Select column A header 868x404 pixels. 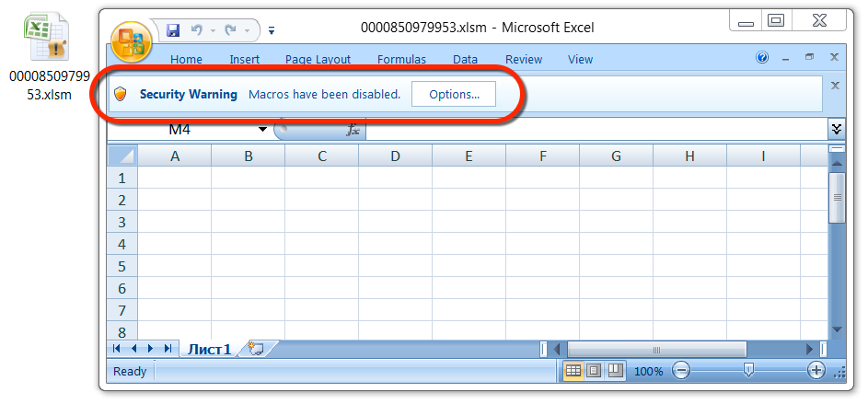click(174, 156)
